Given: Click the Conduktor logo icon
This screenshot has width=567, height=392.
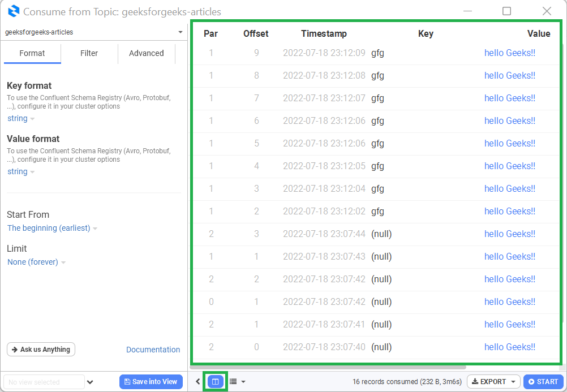Looking at the screenshot, I should [x=14, y=11].
